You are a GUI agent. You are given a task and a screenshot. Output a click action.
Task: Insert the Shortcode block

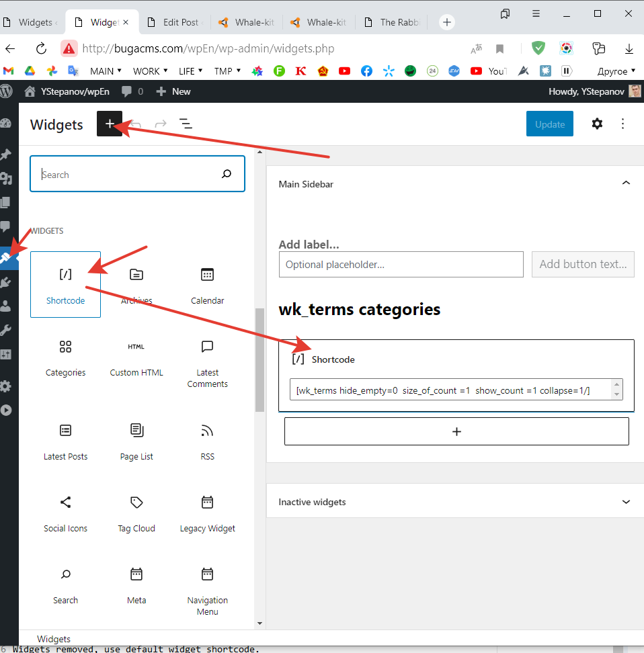coord(65,284)
